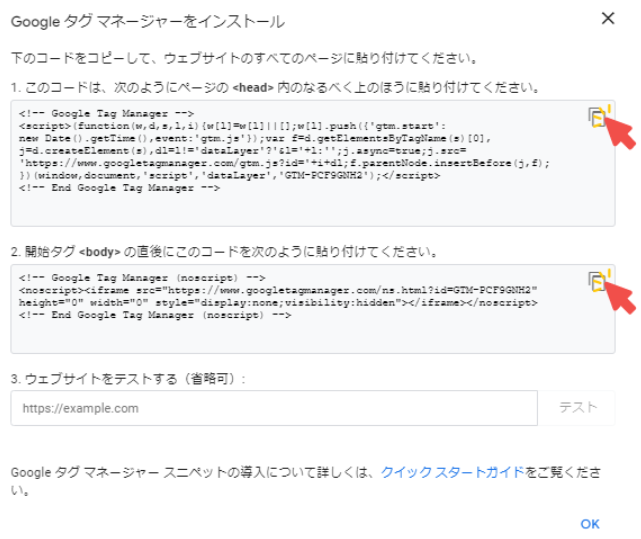Click the step 1 <head> instruction text

(x=276, y=88)
